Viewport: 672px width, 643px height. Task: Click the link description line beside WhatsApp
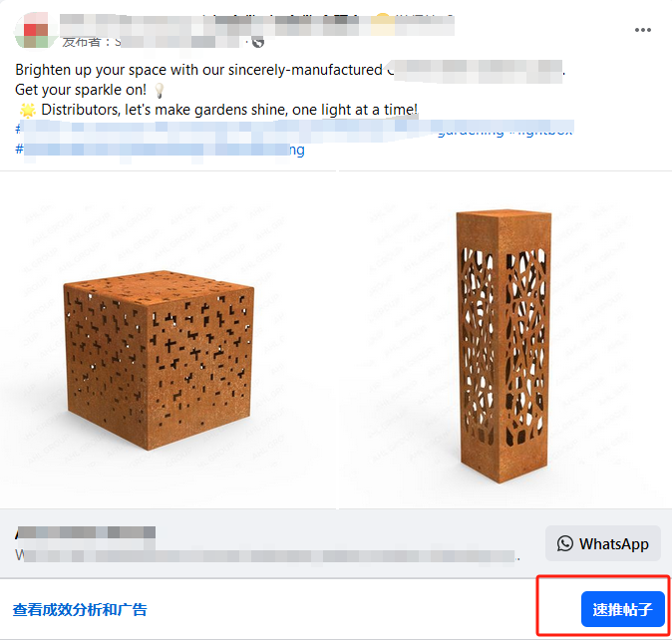[x=267, y=556]
